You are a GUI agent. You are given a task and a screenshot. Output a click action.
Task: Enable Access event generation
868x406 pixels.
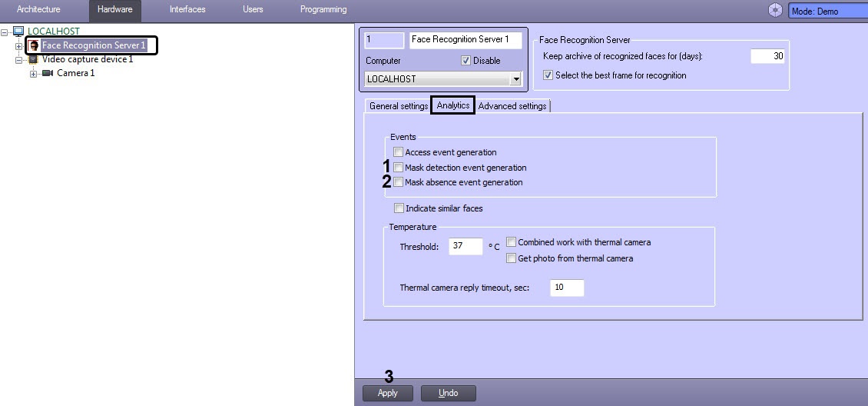[x=398, y=152]
